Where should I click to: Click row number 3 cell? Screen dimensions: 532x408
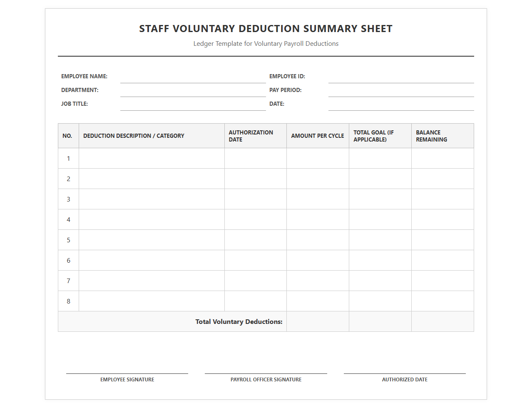[68, 199]
